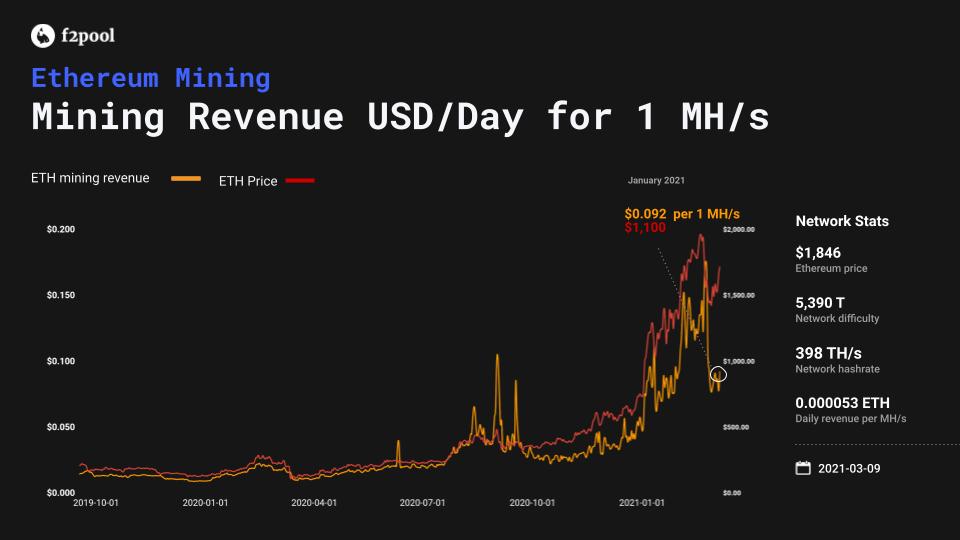Click the Network hashrate caption

coord(838,369)
